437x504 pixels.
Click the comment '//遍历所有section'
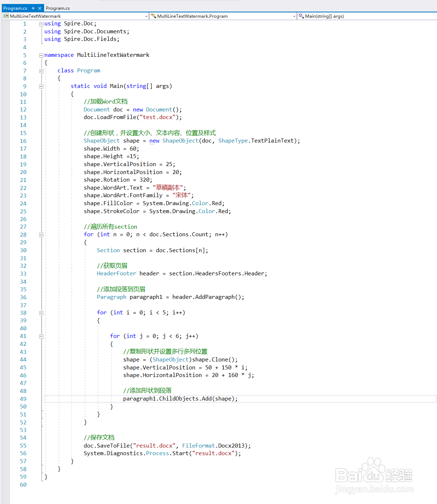(x=110, y=227)
